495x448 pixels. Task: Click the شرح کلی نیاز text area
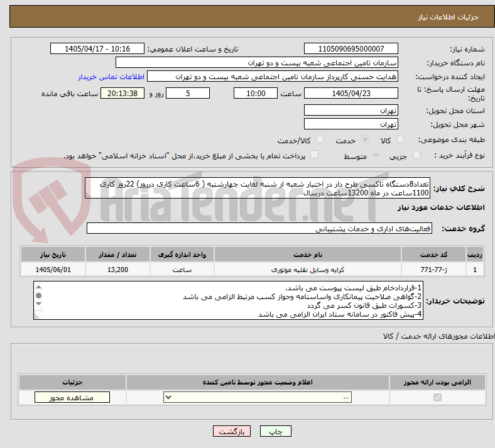pos(258,188)
